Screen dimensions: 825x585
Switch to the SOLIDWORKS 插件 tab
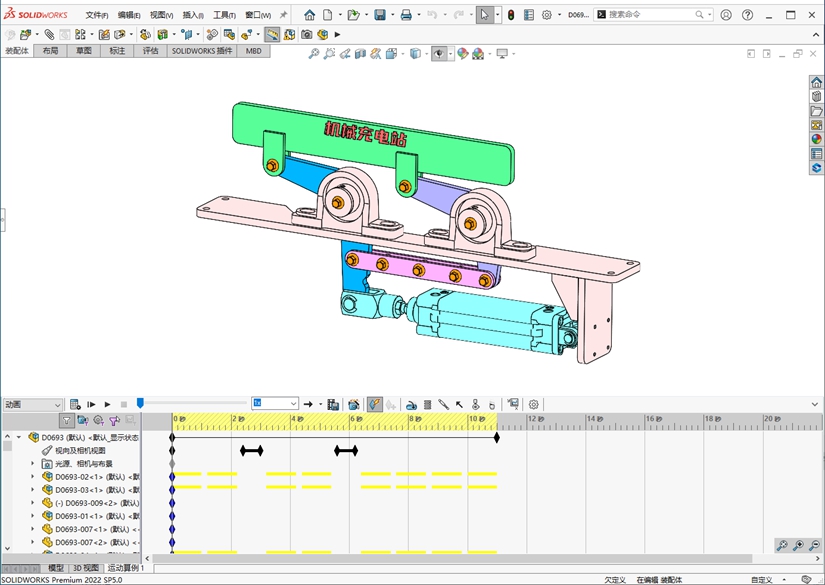click(202, 51)
